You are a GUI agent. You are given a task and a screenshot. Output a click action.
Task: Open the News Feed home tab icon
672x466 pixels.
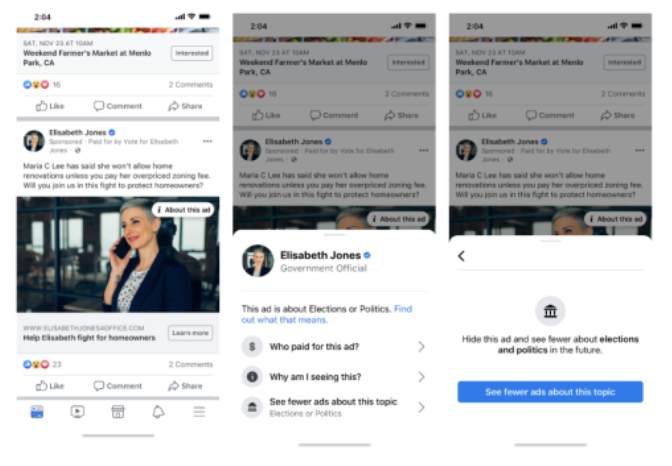(37, 412)
